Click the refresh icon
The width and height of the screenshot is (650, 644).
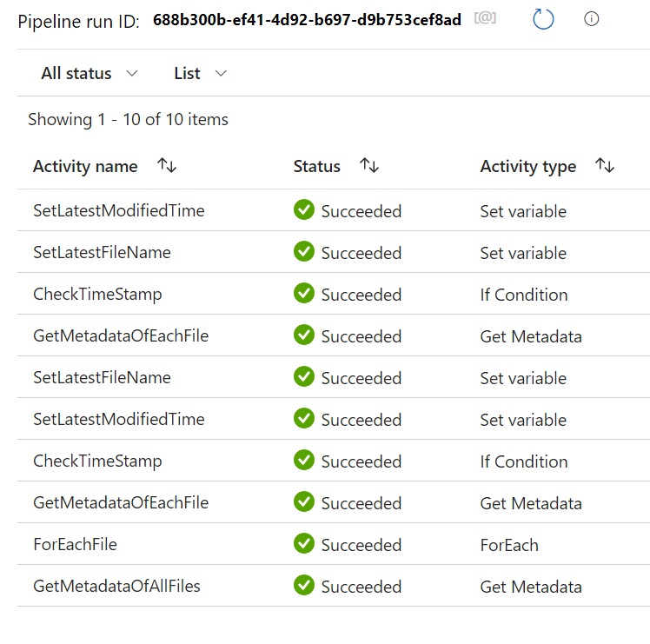point(543,19)
